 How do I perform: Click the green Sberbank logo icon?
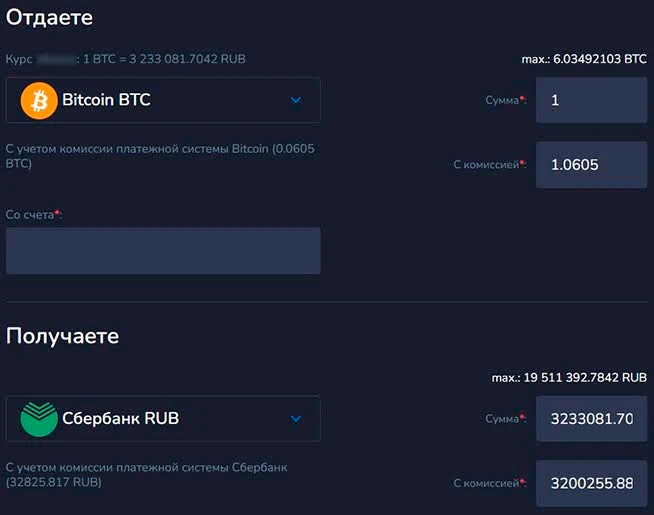coord(39,418)
